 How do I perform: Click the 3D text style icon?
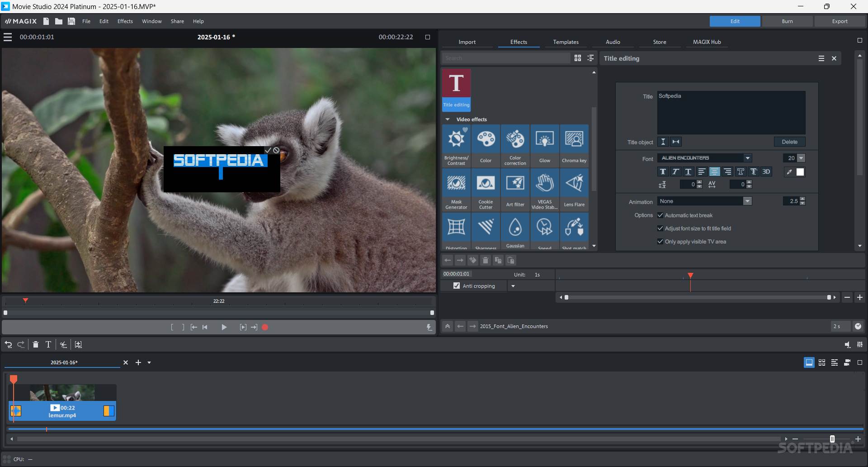[766, 172]
